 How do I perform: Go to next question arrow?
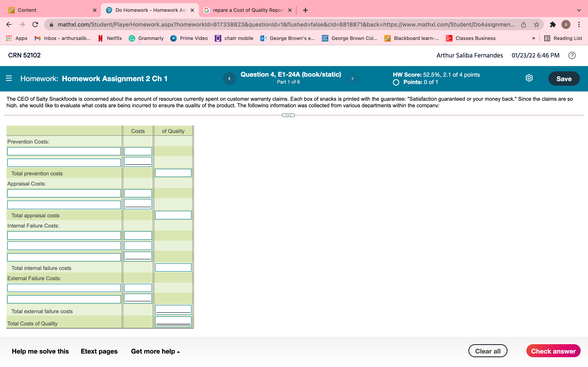(x=352, y=78)
